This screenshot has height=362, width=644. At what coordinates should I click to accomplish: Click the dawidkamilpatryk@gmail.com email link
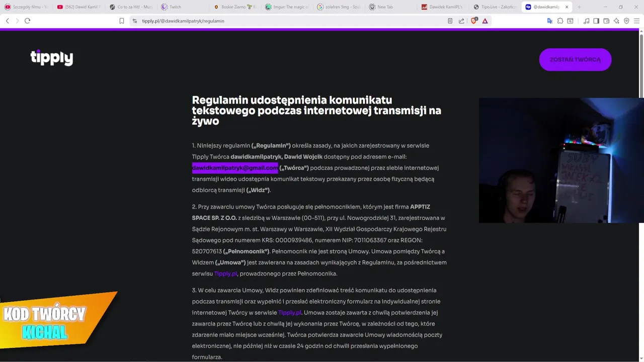[234, 168]
